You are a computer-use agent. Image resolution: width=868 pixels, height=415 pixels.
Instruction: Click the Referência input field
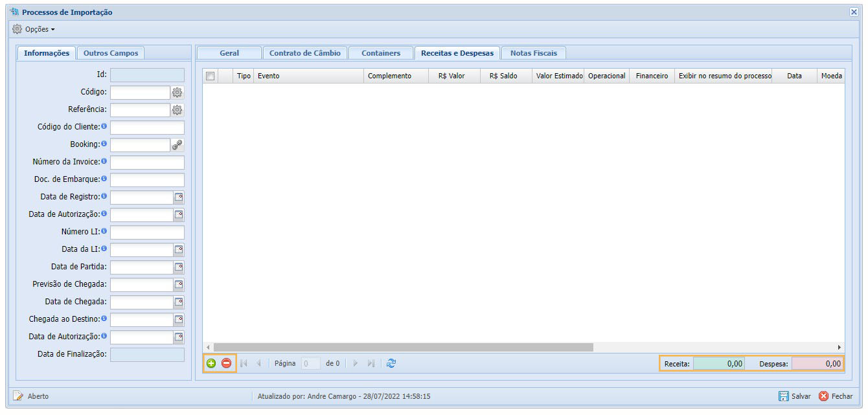click(141, 110)
